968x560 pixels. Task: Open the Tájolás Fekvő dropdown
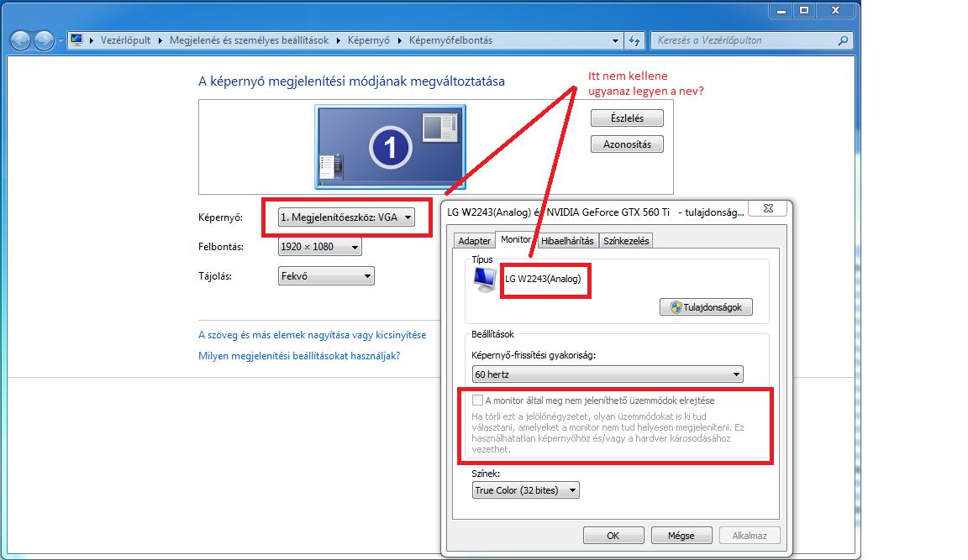[326, 276]
